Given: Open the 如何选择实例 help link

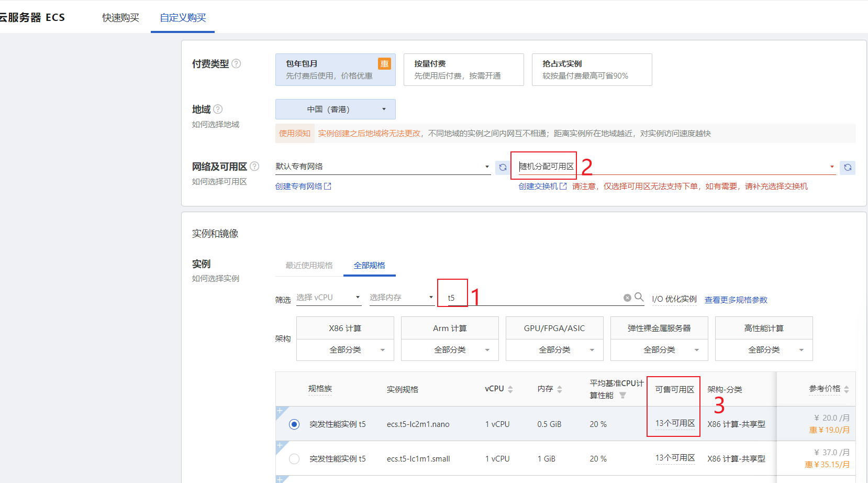Looking at the screenshot, I should coord(216,279).
